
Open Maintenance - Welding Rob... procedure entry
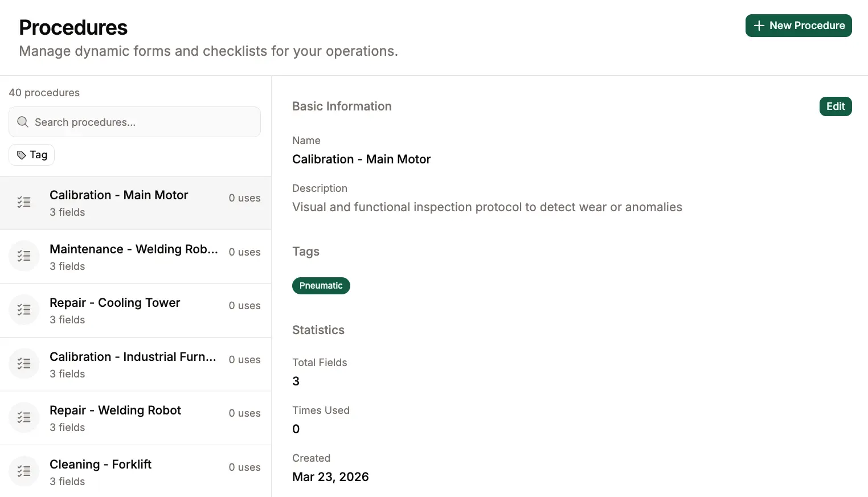coord(133,249)
